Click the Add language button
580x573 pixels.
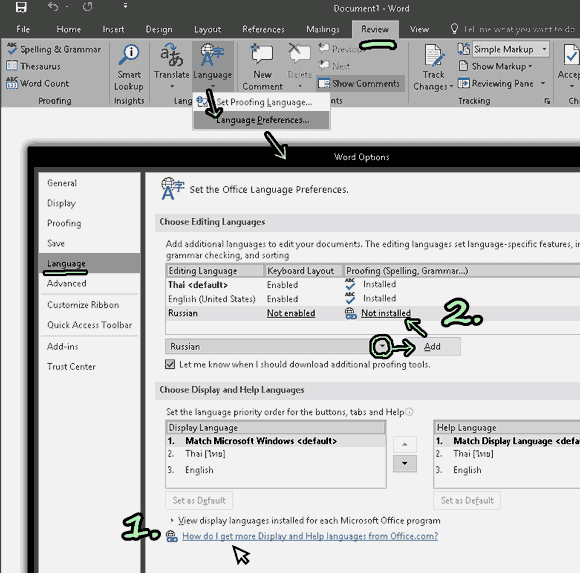click(432, 347)
